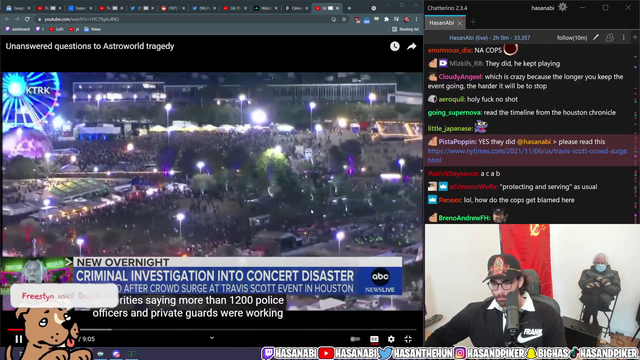Open the Reading list

point(405,29)
